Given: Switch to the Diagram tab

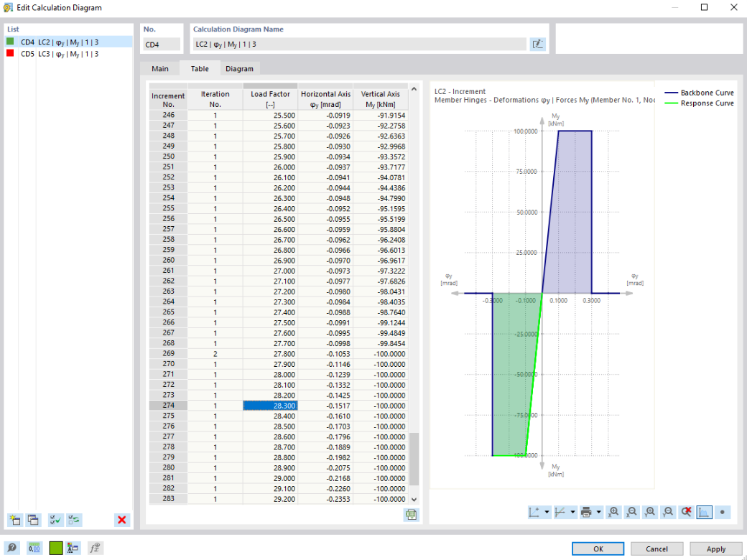Looking at the screenshot, I should point(239,69).
